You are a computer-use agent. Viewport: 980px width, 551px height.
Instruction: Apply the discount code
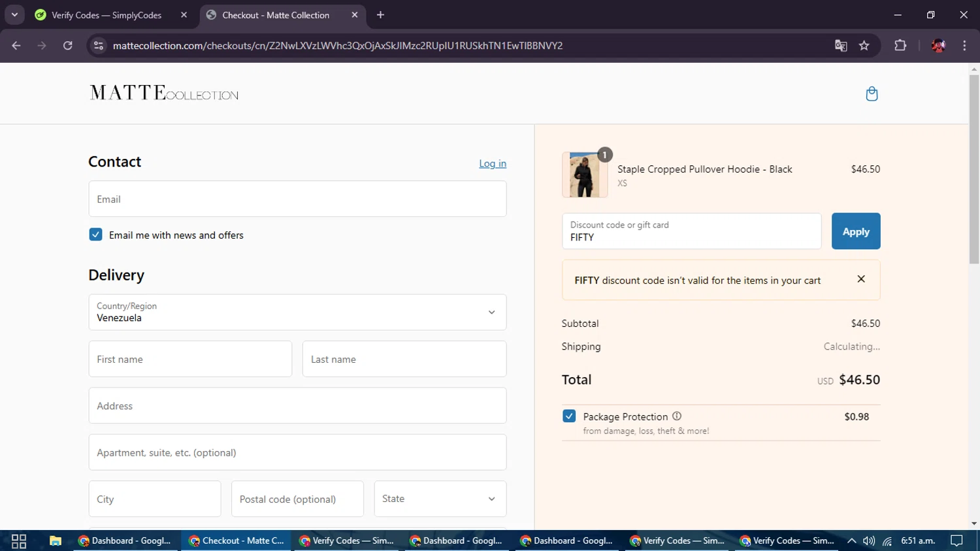pyautogui.click(x=855, y=231)
